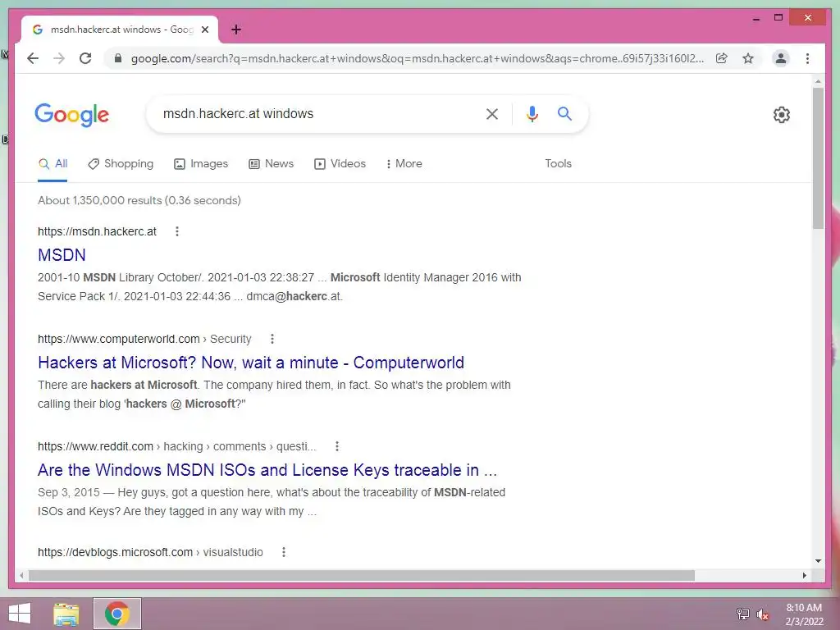The width and height of the screenshot is (840, 630).
Task: Click the address bar URL
Action: [418, 58]
